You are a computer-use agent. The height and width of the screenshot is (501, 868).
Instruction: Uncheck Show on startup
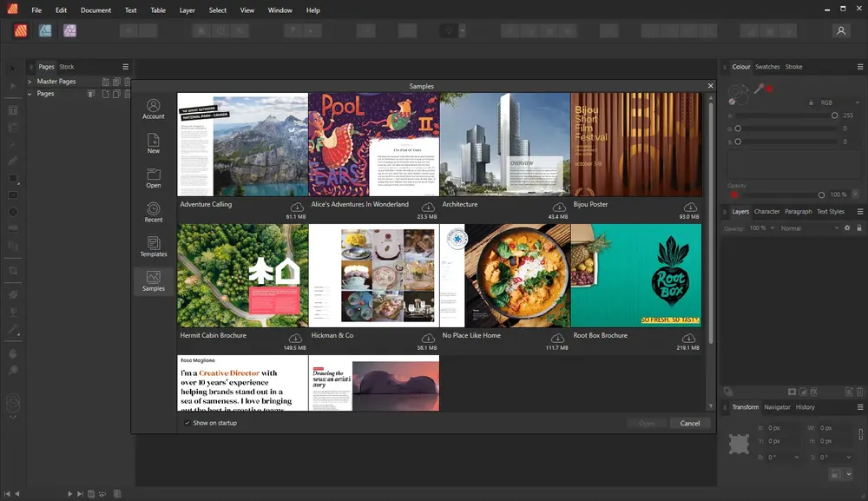click(x=187, y=423)
